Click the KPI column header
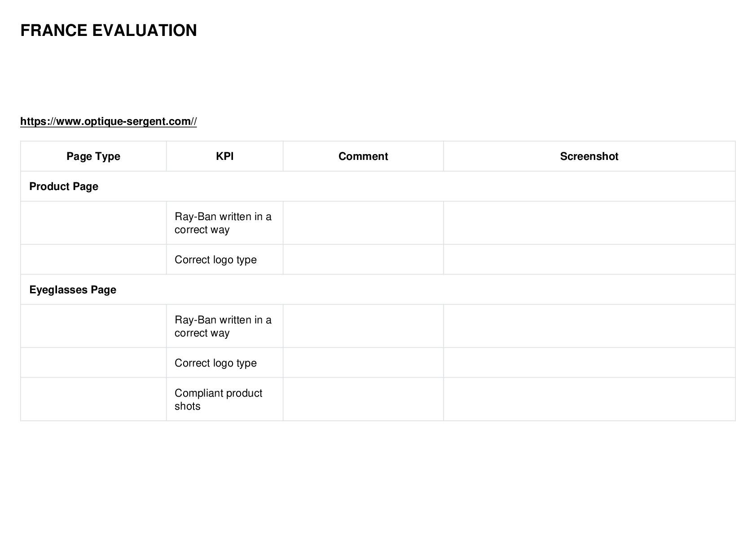Screen dimensions: 756x535 pyautogui.click(x=224, y=156)
